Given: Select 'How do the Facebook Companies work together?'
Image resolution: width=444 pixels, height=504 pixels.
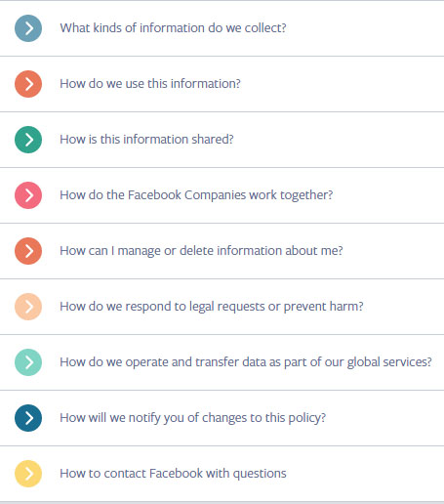Looking at the screenshot, I should [196, 195].
